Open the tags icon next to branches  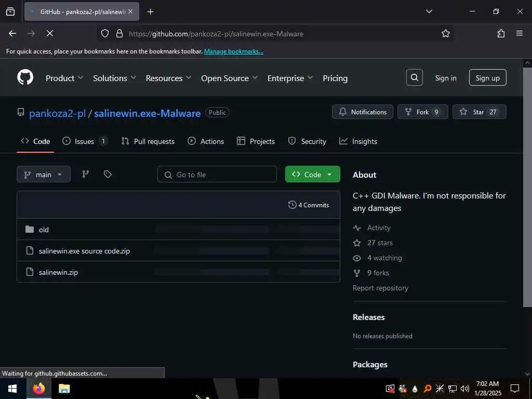(108, 174)
